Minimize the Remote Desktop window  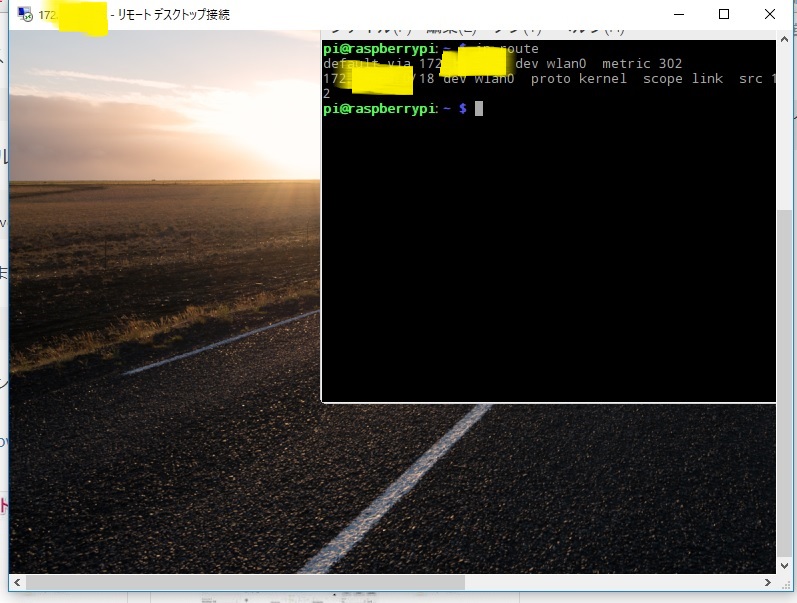coord(679,14)
